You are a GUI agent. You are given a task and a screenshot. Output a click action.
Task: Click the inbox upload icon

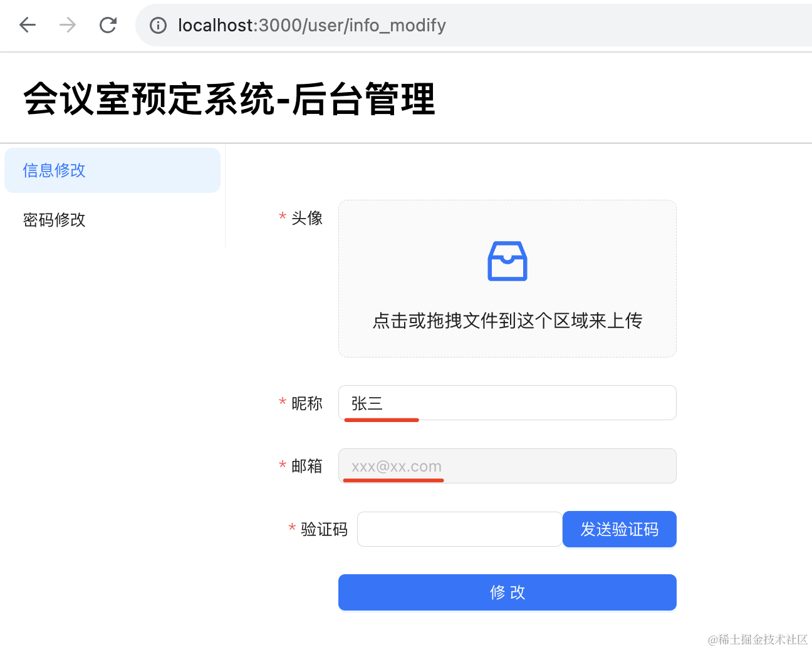tap(507, 261)
